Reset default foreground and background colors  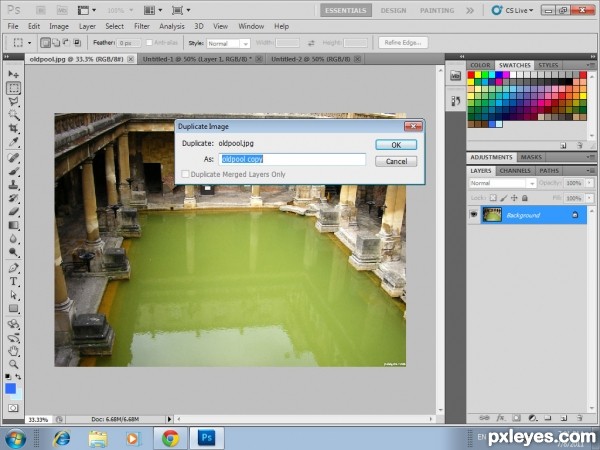click(8, 377)
